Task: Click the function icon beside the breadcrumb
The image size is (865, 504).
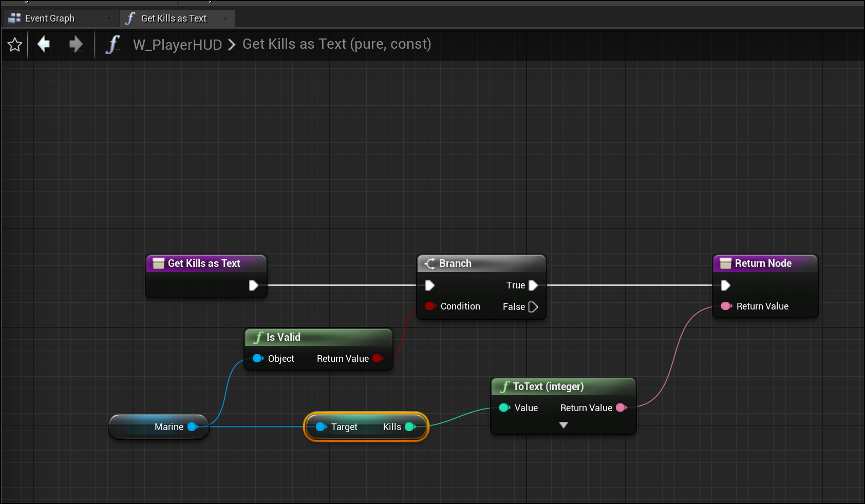Action: [112, 44]
